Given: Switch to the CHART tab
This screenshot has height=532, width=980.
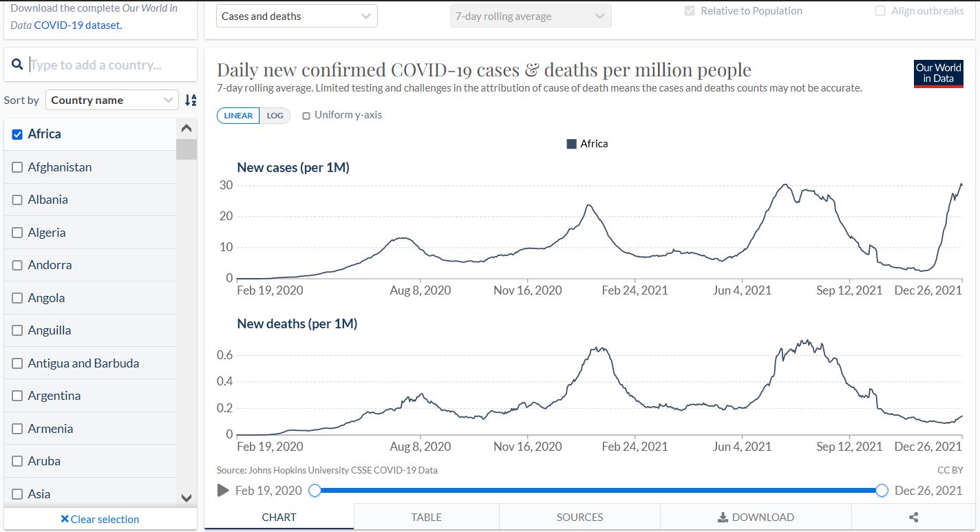Looking at the screenshot, I should pos(279,517).
